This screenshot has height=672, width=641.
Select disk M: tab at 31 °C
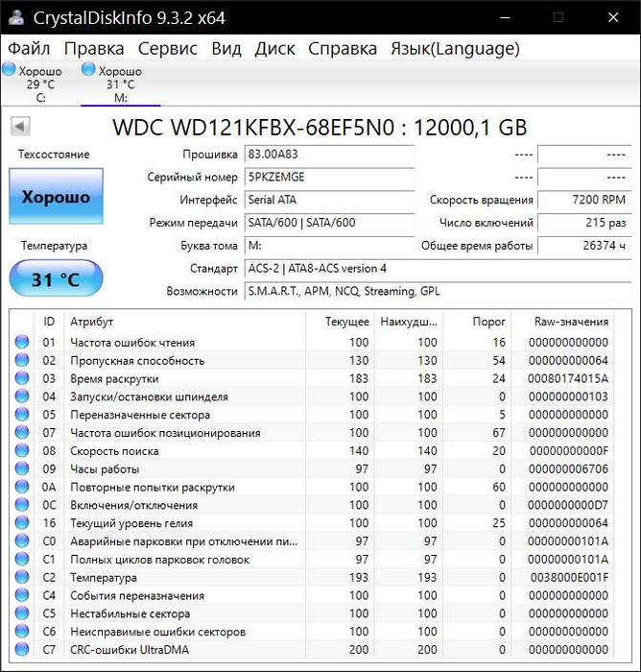click(120, 84)
